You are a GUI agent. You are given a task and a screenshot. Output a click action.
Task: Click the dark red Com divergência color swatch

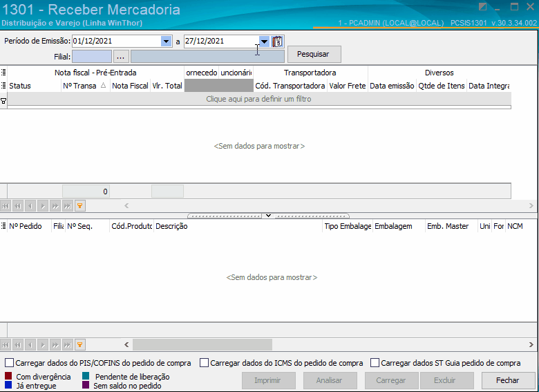point(8,376)
